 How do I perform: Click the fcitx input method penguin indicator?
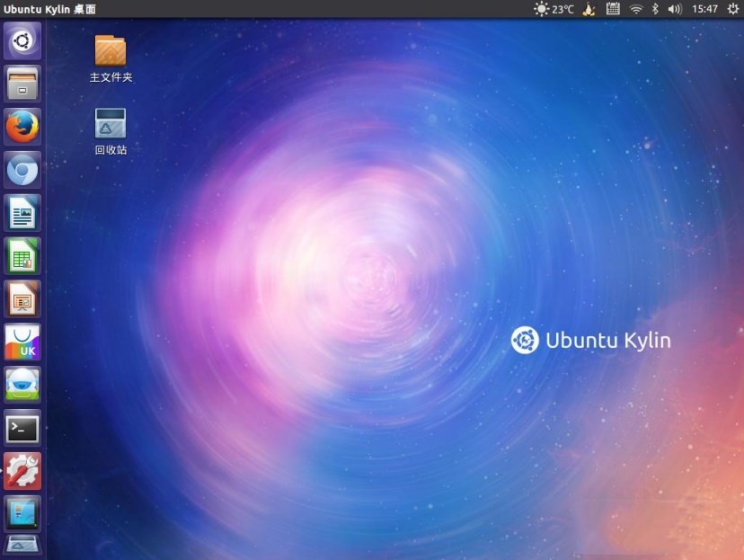click(x=589, y=9)
